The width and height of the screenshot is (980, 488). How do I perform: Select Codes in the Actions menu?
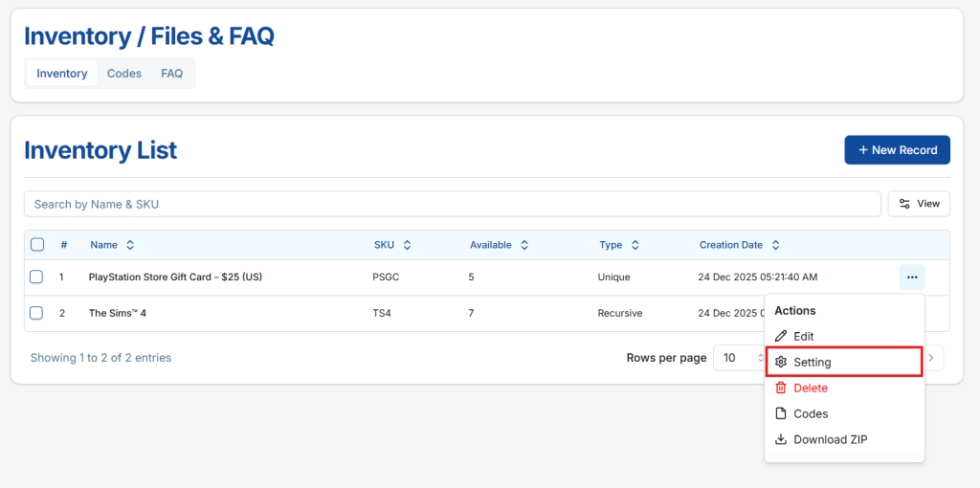pyautogui.click(x=811, y=413)
